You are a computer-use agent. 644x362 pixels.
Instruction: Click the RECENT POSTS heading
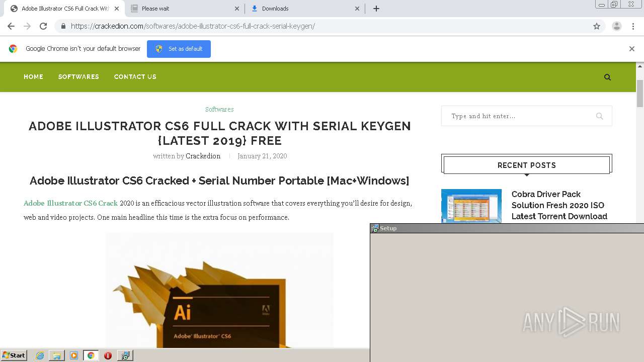(x=527, y=165)
